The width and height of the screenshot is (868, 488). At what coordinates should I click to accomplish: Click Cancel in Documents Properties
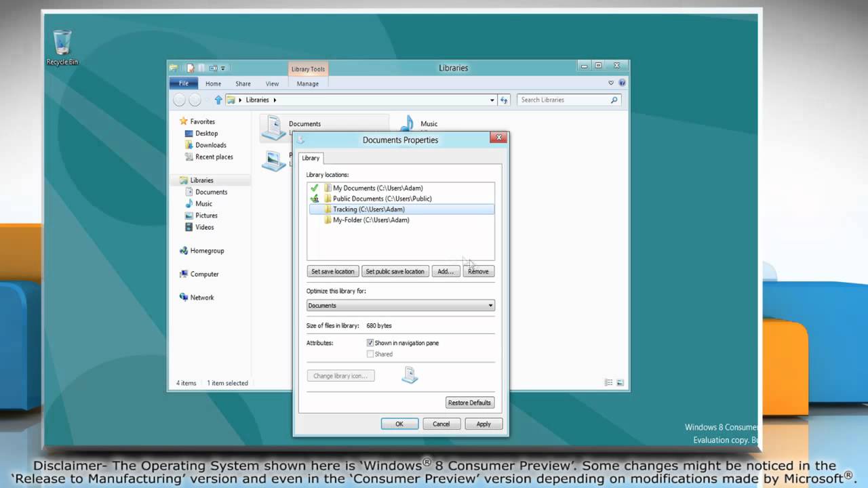click(441, 424)
